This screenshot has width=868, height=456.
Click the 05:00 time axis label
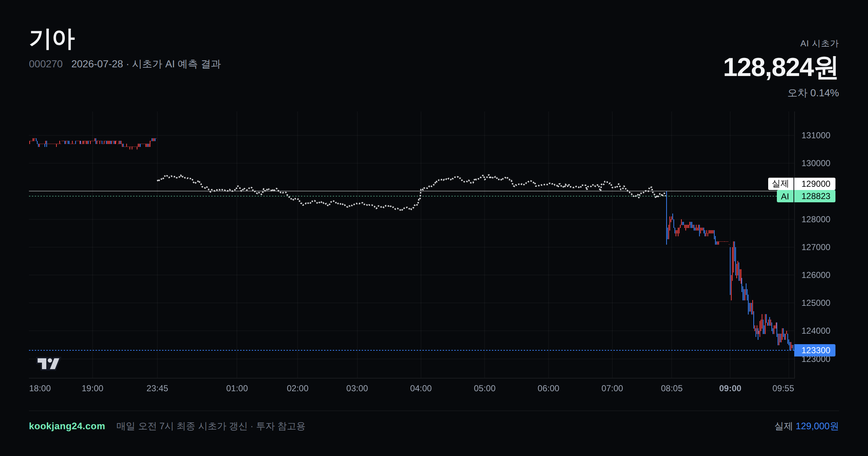(x=485, y=388)
